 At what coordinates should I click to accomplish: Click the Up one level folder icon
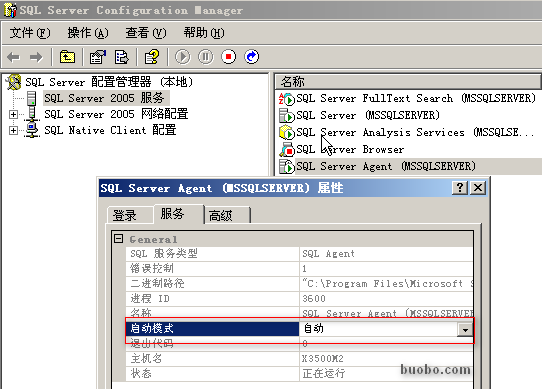[x=67, y=57]
